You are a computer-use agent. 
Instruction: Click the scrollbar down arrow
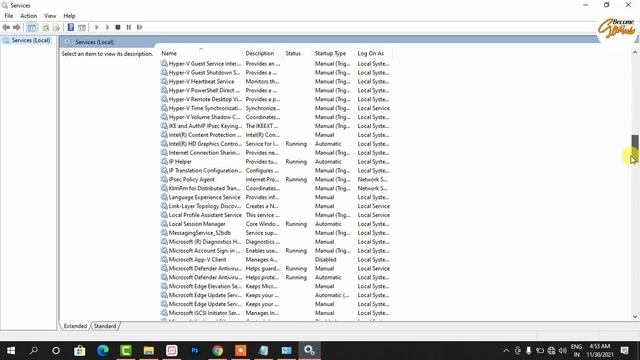point(635,316)
